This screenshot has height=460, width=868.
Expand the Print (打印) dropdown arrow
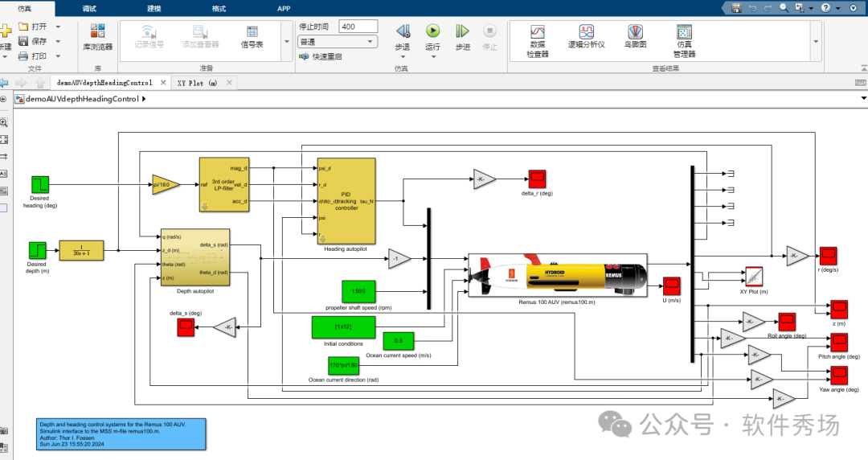(x=58, y=56)
